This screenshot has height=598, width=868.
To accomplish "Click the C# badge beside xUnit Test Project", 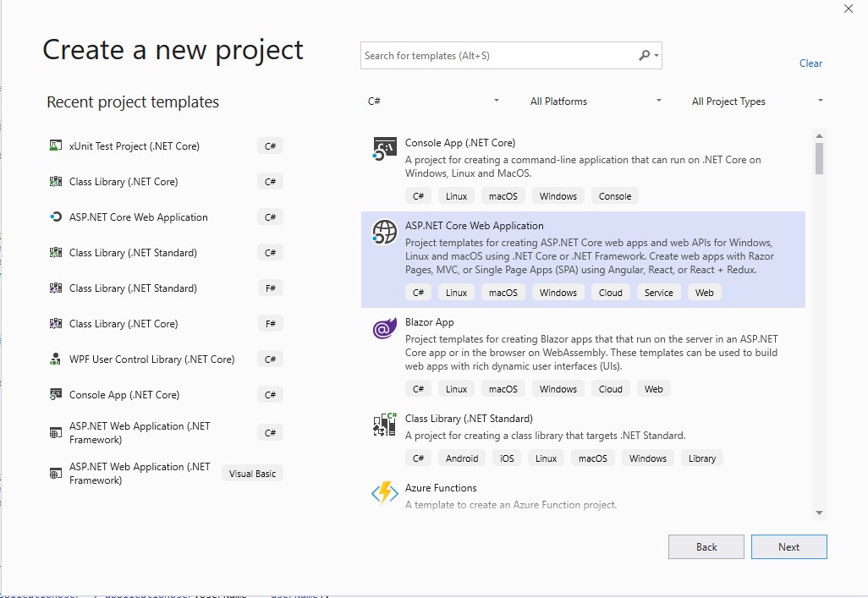I will coord(270,145).
